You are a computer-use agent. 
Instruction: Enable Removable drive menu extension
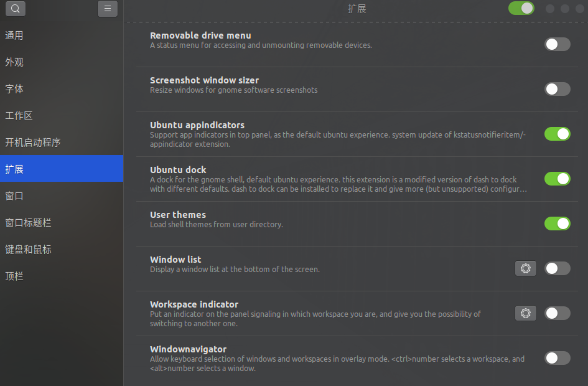click(558, 44)
